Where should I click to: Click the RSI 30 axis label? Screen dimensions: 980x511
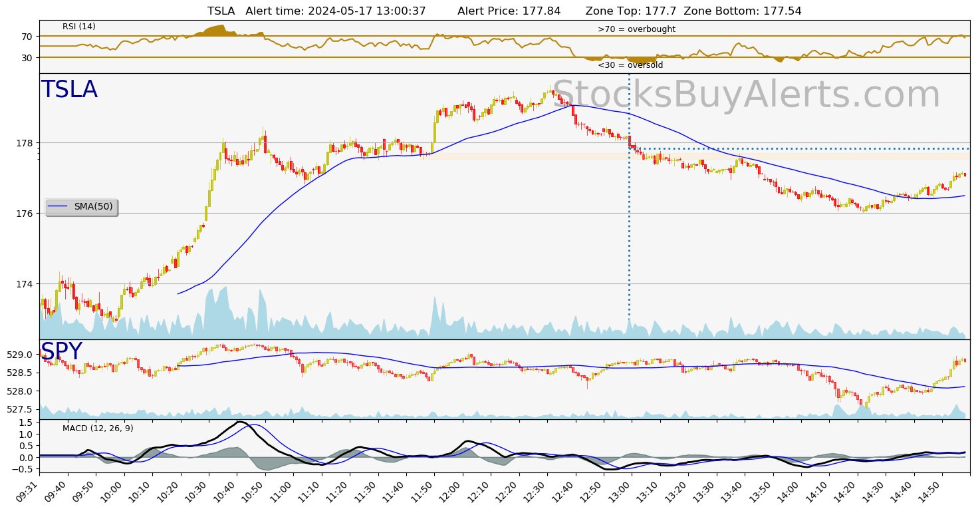tap(29, 58)
